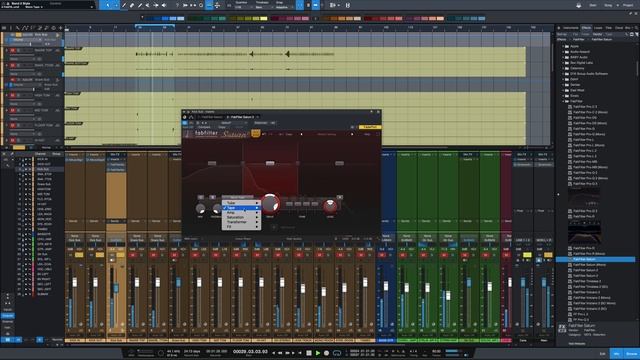Click the Main output fader

coord(544,283)
